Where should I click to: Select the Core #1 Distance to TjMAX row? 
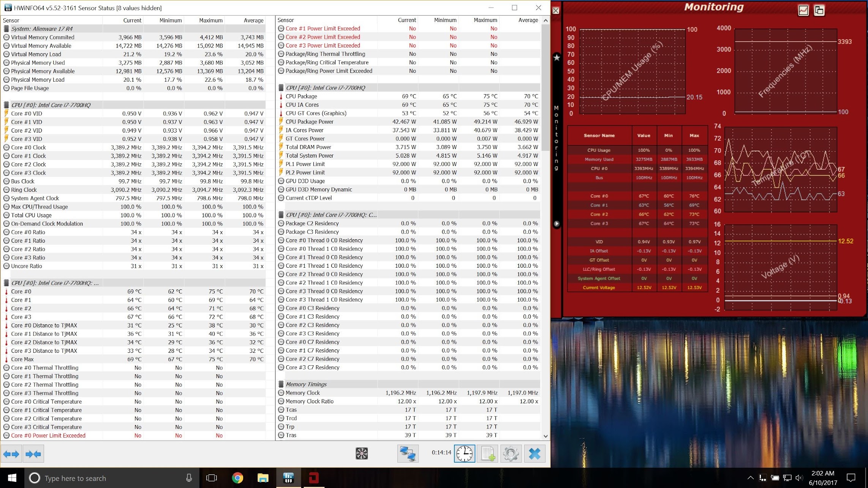pos(133,334)
